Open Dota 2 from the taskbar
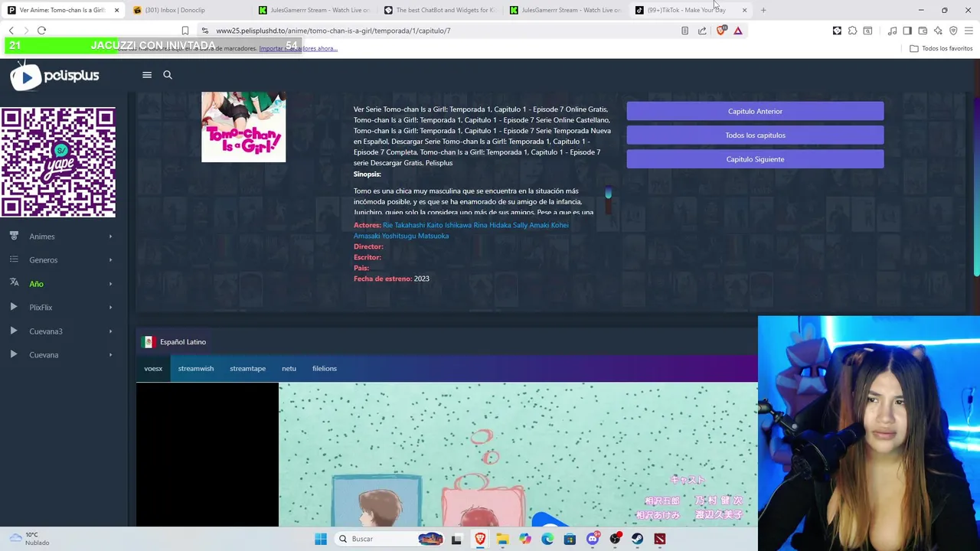The width and height of the screenshot is (980, 551). point(660,539)
